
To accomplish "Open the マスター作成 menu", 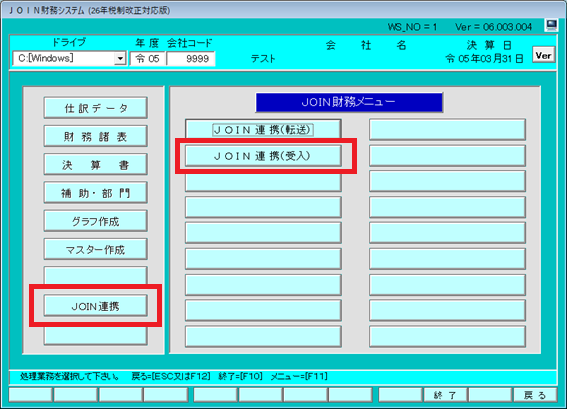I will point(95,249).
